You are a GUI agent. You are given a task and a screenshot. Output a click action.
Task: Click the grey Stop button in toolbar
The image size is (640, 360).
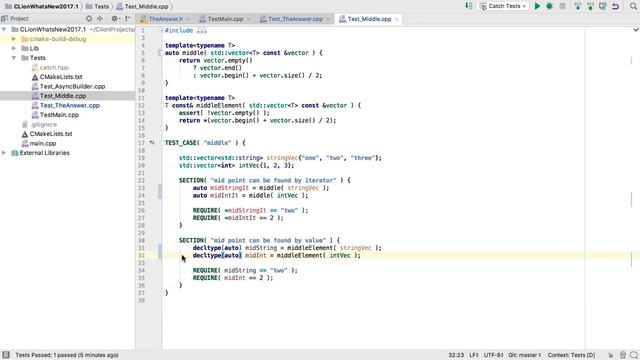(562, 6)
